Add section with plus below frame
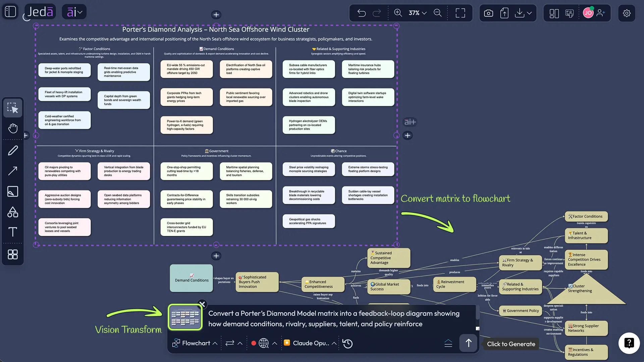 point(216,256)
